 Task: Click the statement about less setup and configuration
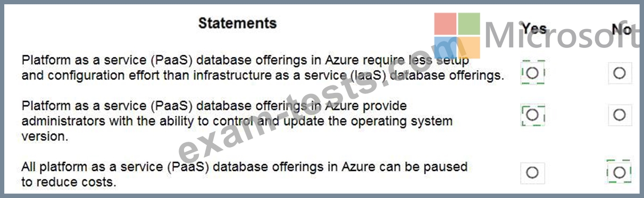point(263,67)
